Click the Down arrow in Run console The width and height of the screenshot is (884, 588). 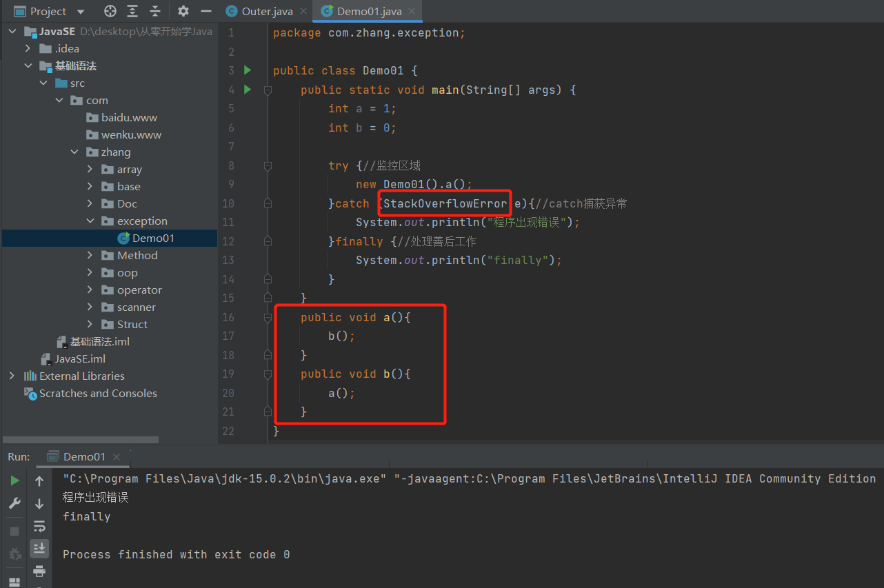(39, 504)
